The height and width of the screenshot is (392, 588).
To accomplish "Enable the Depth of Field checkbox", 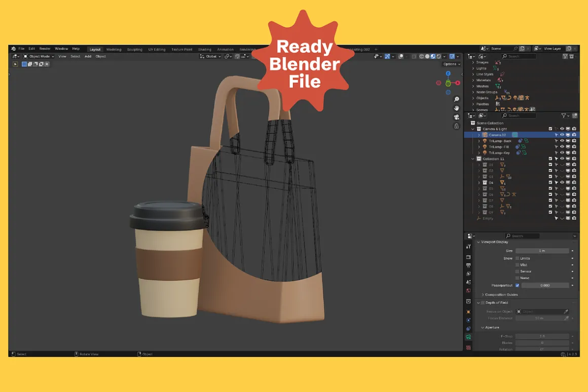I will (483, 303).
